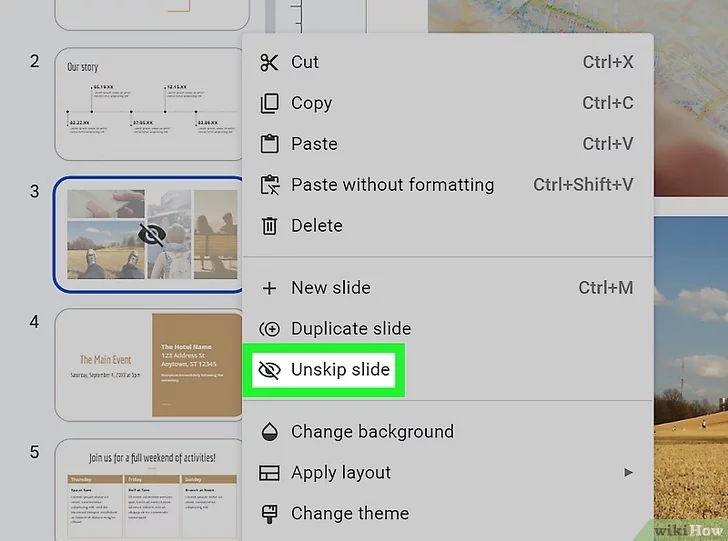
Task: Open the Apply layout submenu
Action: tap(341, 473)
